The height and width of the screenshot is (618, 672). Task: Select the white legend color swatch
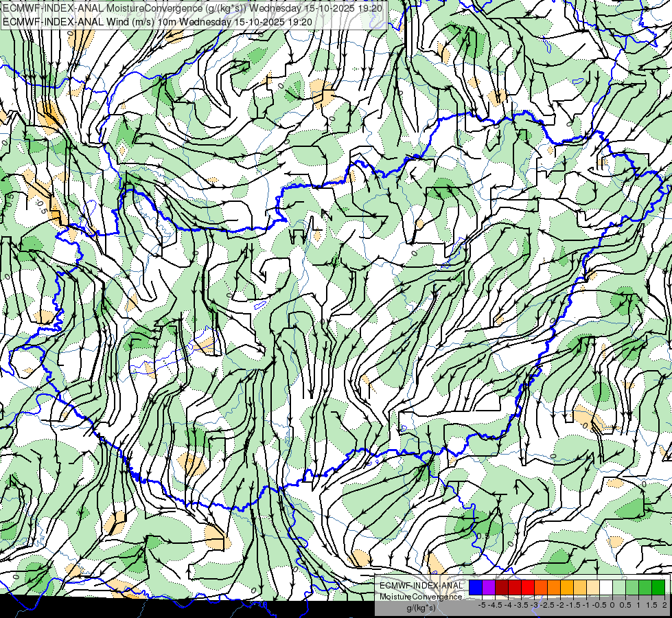click(x=606, y=588)
